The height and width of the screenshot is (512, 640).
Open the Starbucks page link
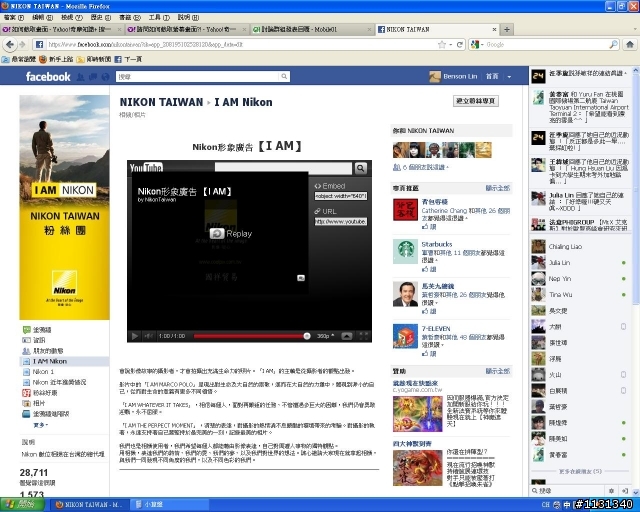coord(437,244)
